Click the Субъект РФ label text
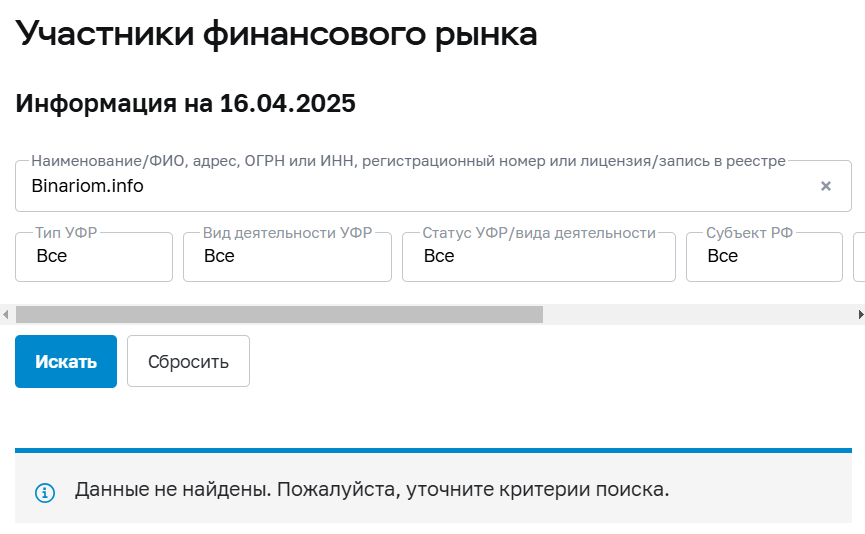 point(749,233)
